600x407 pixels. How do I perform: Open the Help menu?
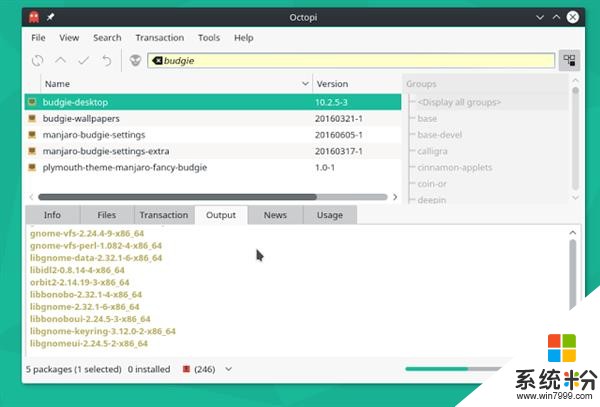[244, 38]
